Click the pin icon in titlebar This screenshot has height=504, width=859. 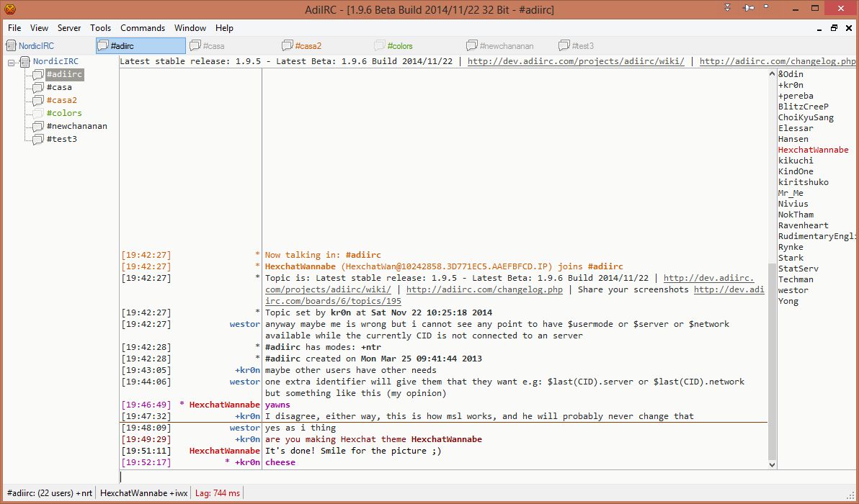pyautogui.click(x=748, y=7)
